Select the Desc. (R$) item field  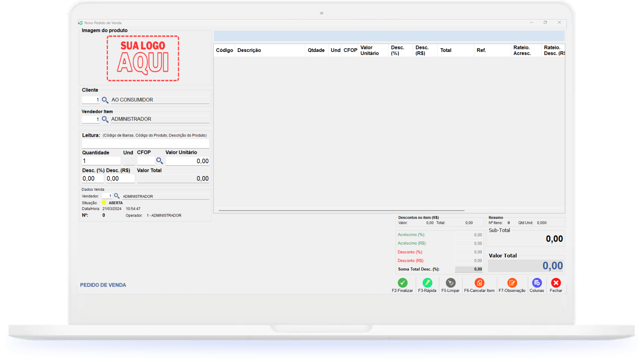[x=120, y=179]
